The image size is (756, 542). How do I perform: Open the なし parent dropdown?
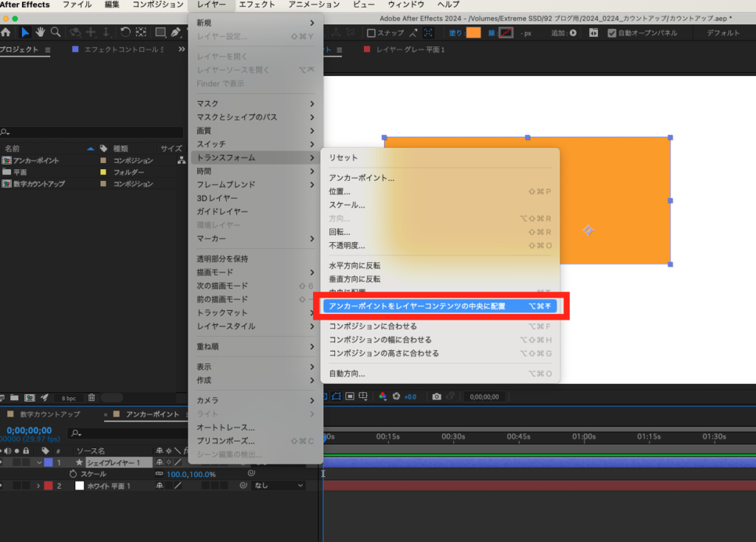[x=278, y=486]
